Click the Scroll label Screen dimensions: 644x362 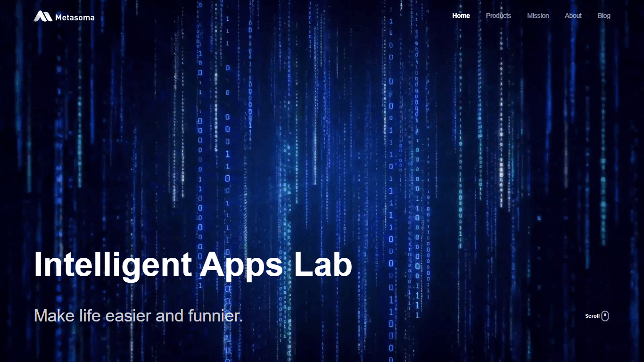click(x=592, y=316)
